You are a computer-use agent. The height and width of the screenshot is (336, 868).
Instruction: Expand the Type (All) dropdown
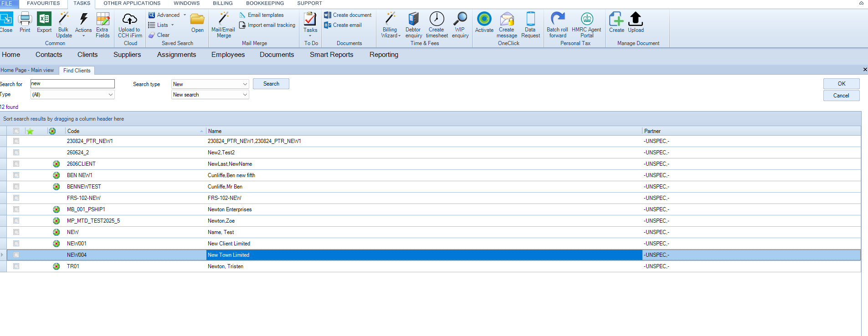click(x=110, y=95)
